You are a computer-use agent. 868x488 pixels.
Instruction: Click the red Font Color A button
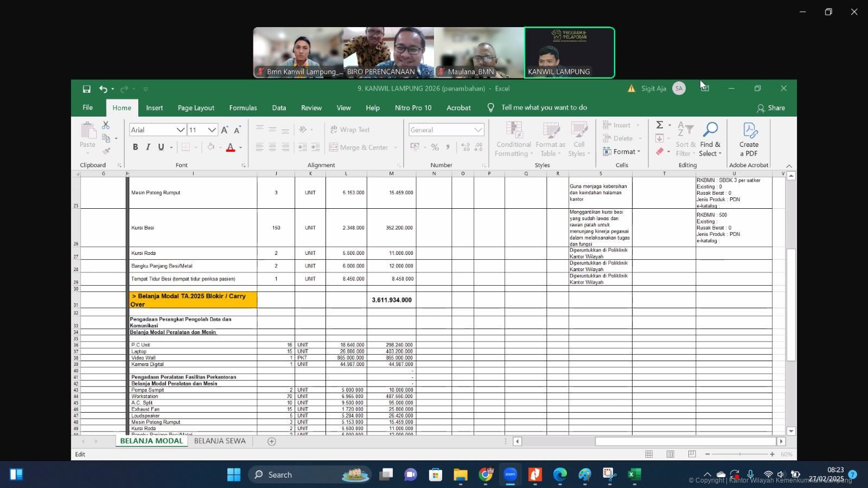click(231, 147)
